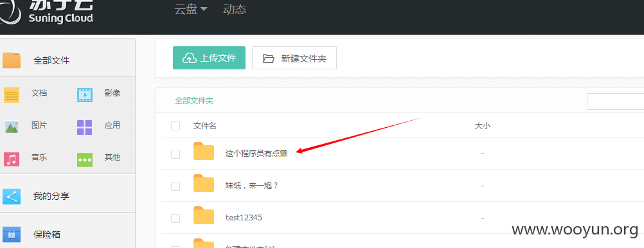
Task: Check the box for test12345 folder
Action: coord(175,218)
